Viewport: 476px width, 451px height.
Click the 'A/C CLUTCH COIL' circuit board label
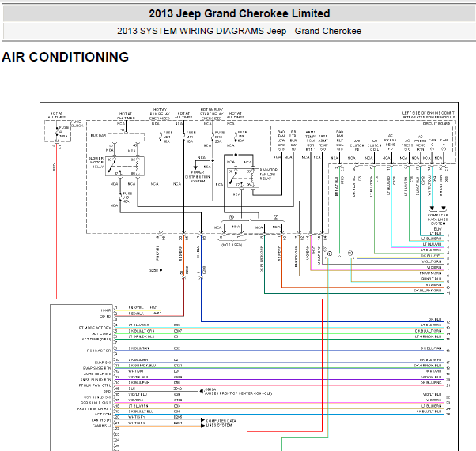[374, 145]
